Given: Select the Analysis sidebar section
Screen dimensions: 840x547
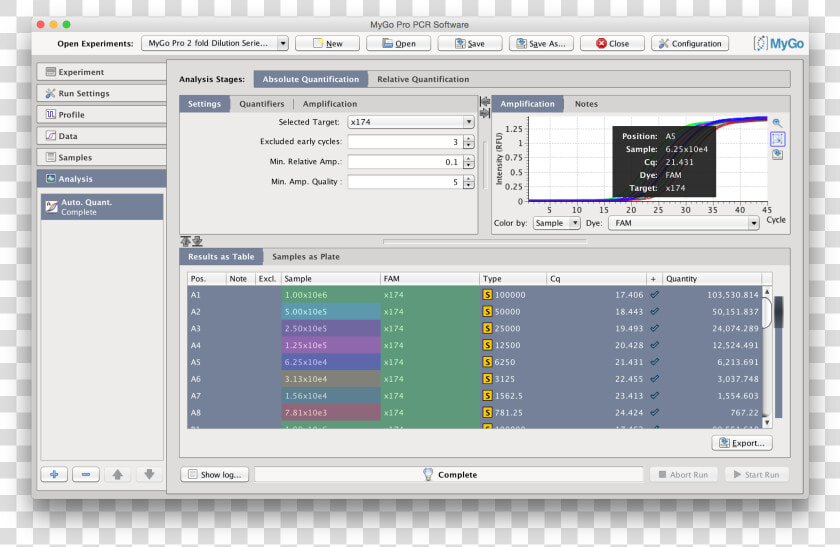Looking at the screenshot, I should (x=101, y=179).
